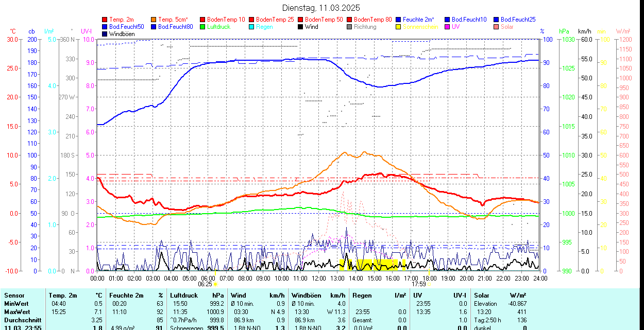Click the solar maximum value 411
Viewport: 644px width, 330px height.
[x=521, y=312]
